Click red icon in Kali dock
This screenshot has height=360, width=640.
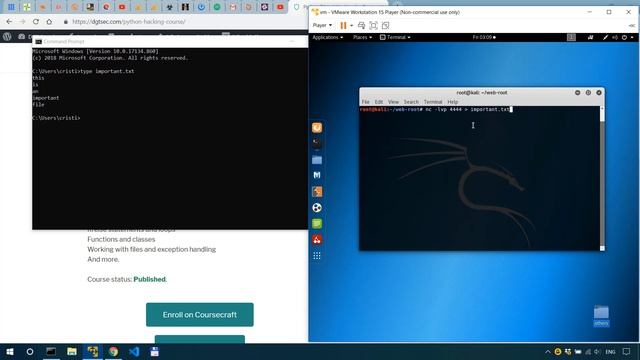(x=317, y=240)
